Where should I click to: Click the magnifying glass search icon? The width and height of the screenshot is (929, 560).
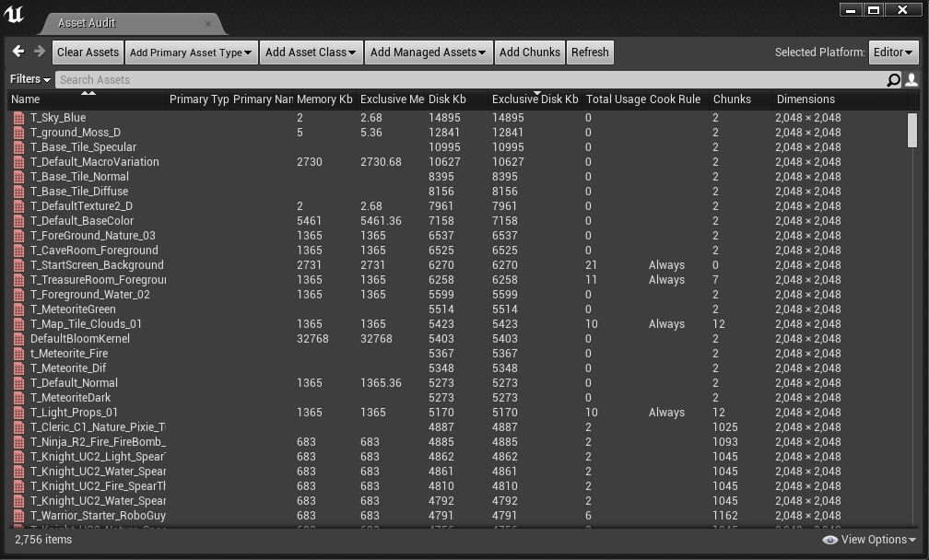892,79
